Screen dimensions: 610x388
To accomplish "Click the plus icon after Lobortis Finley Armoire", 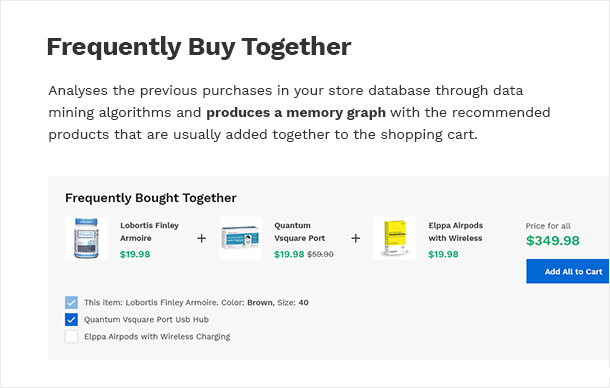I will pos(202,238).
